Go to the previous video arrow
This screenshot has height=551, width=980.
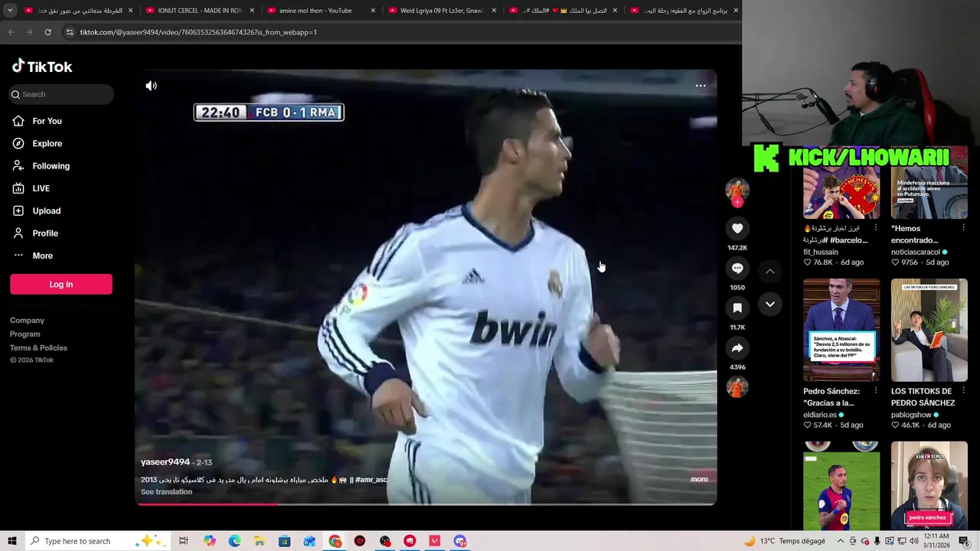[x=770, y=271]
